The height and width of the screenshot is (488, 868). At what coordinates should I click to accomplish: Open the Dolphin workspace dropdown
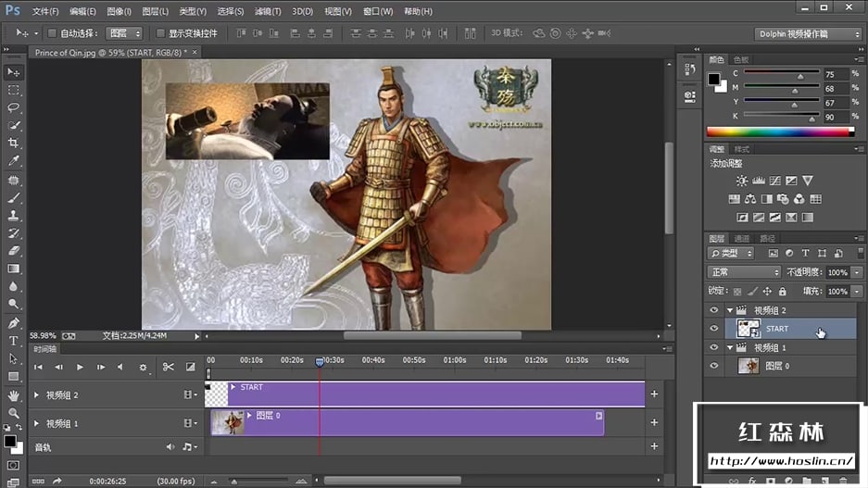pos(808,33)
